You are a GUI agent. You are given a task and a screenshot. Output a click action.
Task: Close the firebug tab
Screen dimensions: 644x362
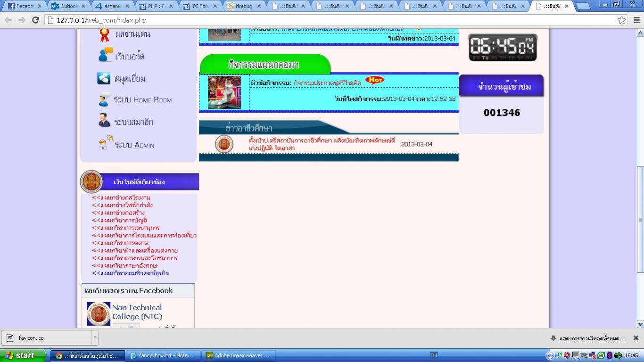pyautogui.click(x=260, y=6)
